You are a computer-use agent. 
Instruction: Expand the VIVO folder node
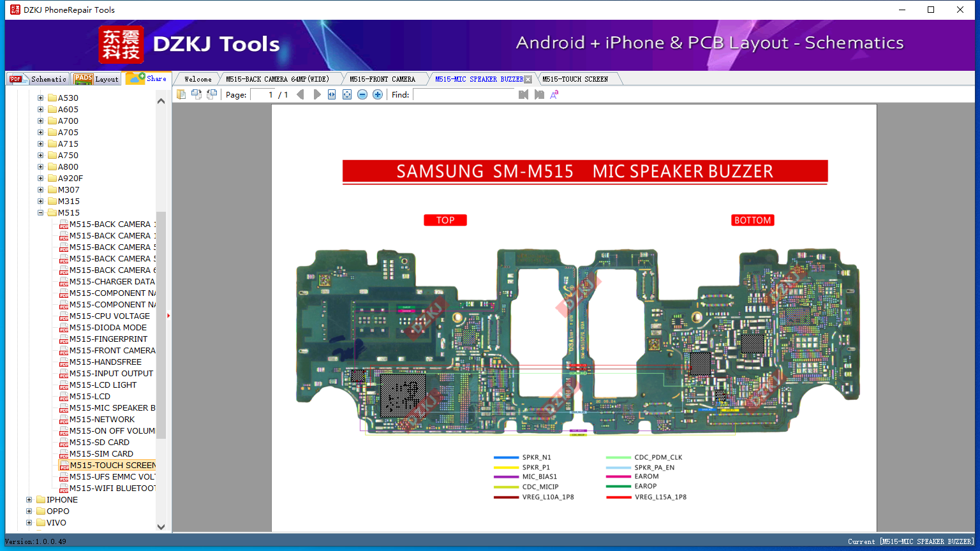(x=29, y=523)
